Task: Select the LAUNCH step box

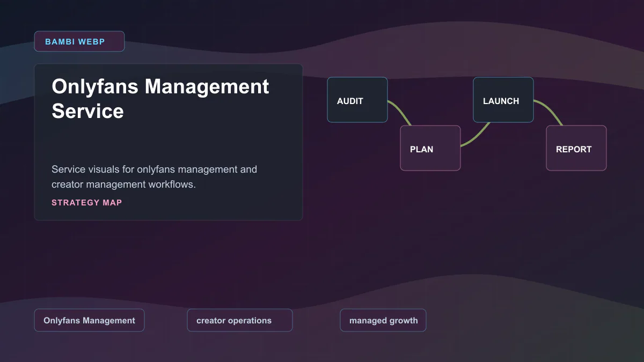Action: coord(503,100)
